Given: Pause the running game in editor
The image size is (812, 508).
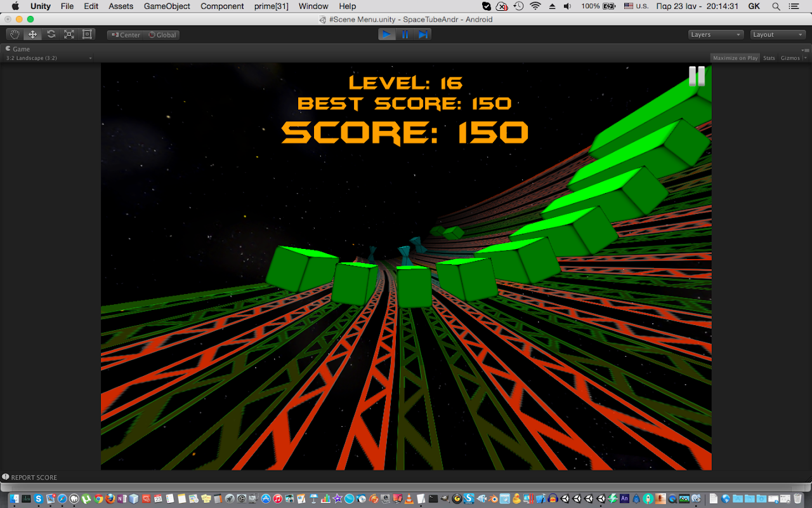Looking at the screenshot, I should coord(405,34).
